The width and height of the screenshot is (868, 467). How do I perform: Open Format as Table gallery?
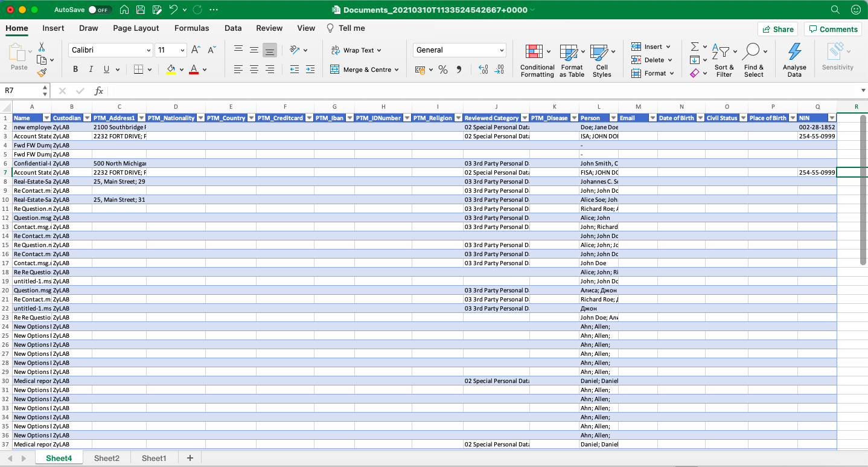pyautogui.click(x=572, y=60)
